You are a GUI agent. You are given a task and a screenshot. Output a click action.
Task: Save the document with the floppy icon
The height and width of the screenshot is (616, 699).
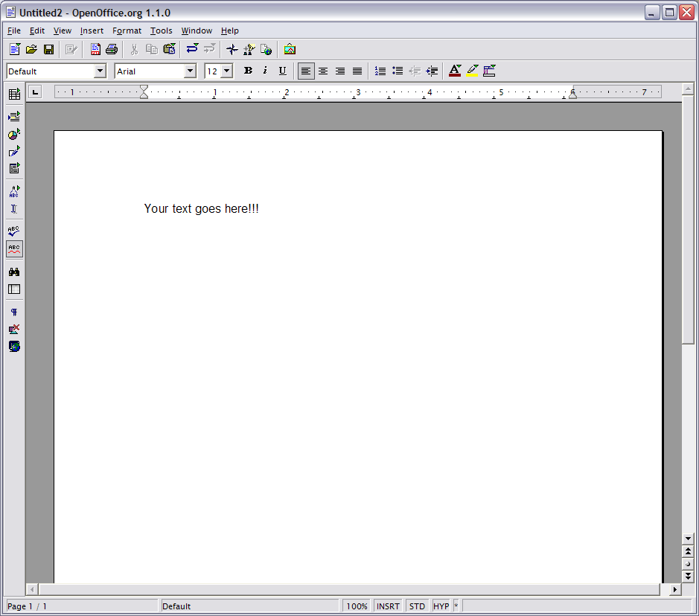(48, 49)
